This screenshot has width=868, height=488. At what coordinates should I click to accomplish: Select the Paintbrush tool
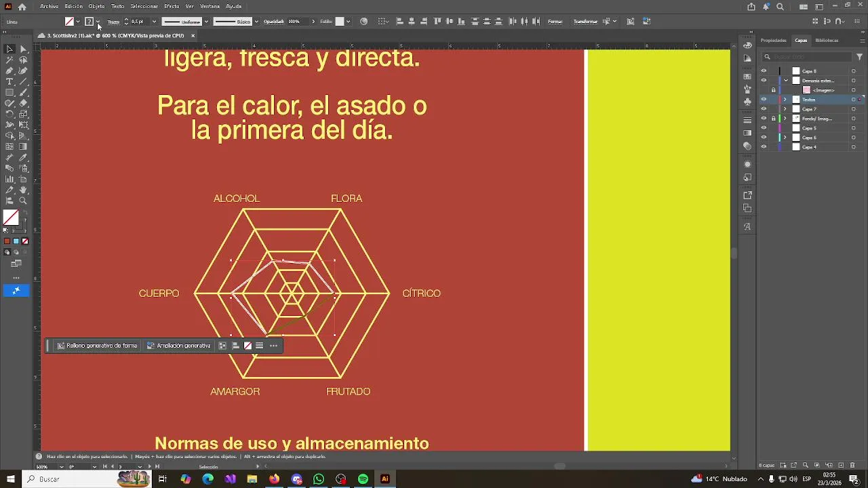pyautogui.click(x=23, y=92)
